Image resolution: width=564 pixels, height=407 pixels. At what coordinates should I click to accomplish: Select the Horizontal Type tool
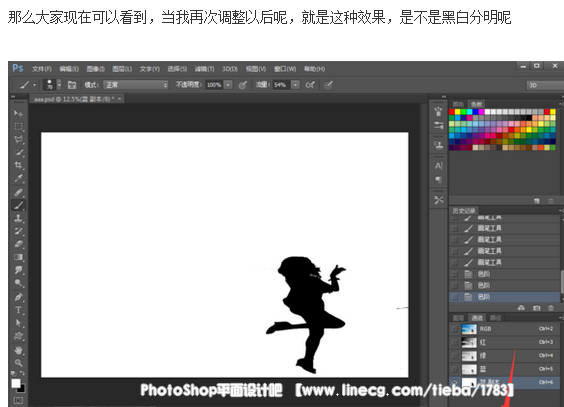pyautogui.click(x=18, y=310)
